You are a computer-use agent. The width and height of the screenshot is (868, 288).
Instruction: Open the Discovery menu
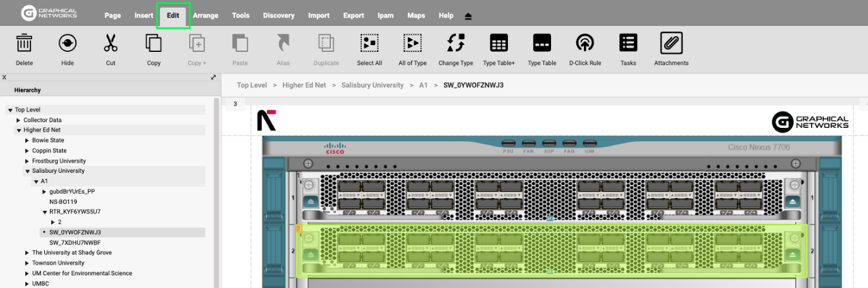click(x=278, y=16)
